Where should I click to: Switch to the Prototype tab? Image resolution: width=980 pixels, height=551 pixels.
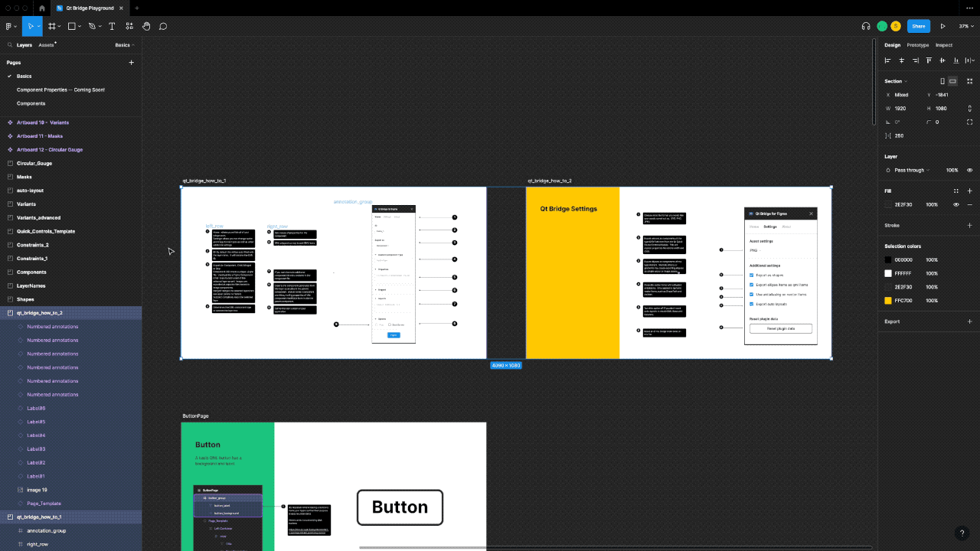[917, 45]
